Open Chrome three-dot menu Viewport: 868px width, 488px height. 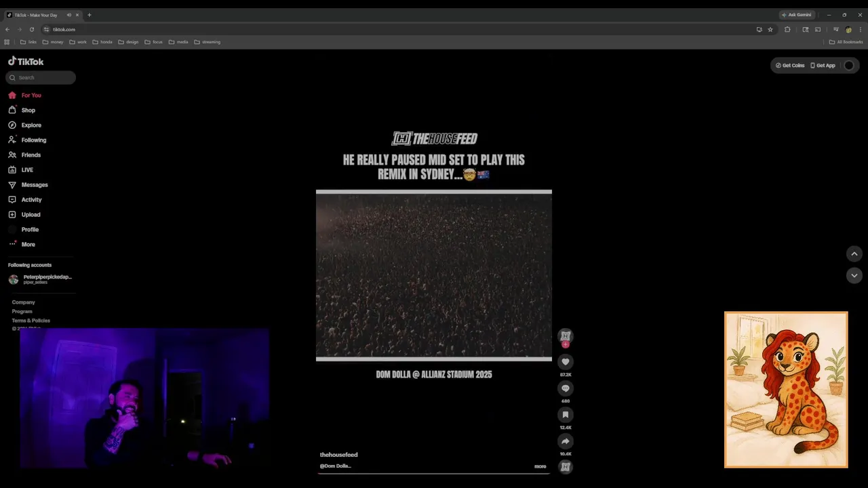click(x=861, y=29)
